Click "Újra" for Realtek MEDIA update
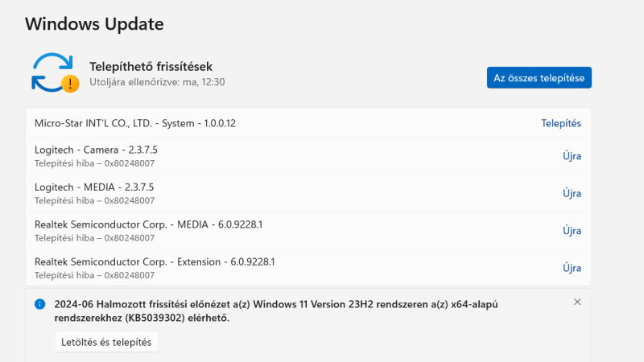Image resolution: width=644 pixels, height=362 pixels. coord(572,231)
